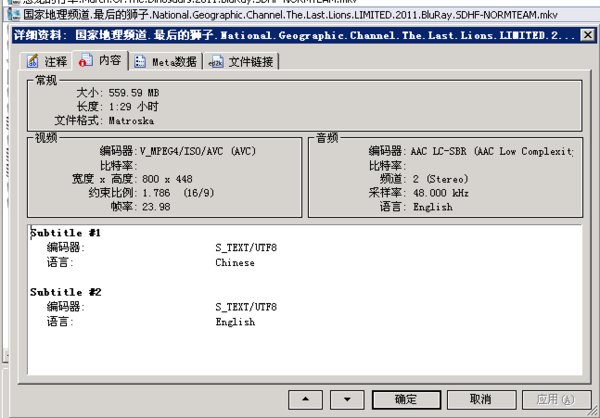Image resolution: width=600 pixels, height=418 pixels.
Task: Click the English language under Subtitle #2
Action: point(235,322)
